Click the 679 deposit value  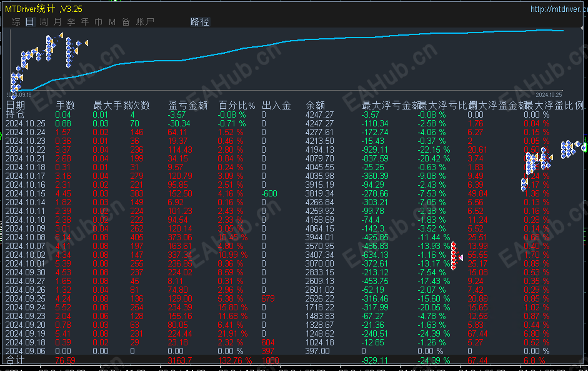coord(268,298)
